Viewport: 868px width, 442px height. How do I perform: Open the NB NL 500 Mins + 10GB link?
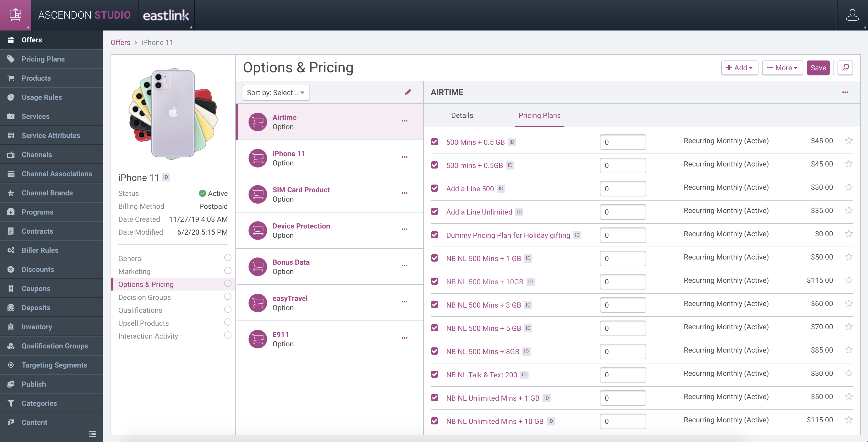coord(485,282)
